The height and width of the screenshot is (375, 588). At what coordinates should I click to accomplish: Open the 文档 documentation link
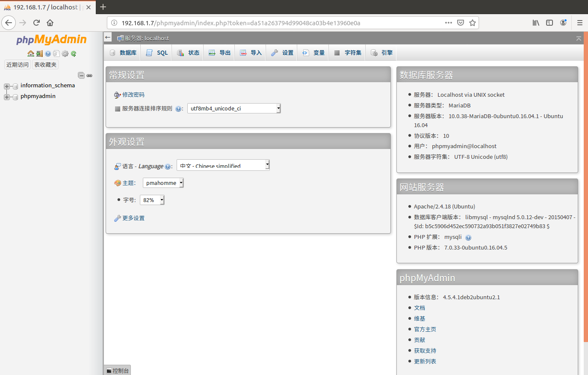420,308
